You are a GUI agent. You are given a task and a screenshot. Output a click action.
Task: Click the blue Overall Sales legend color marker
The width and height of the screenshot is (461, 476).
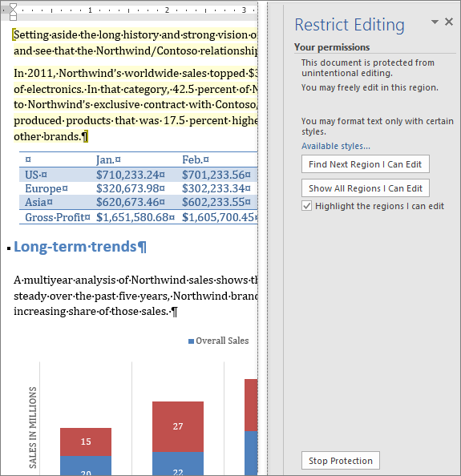point(191,341)
